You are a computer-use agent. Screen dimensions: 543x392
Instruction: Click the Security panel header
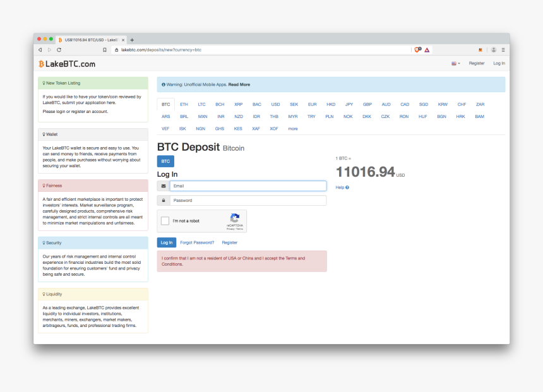[93, 243]
